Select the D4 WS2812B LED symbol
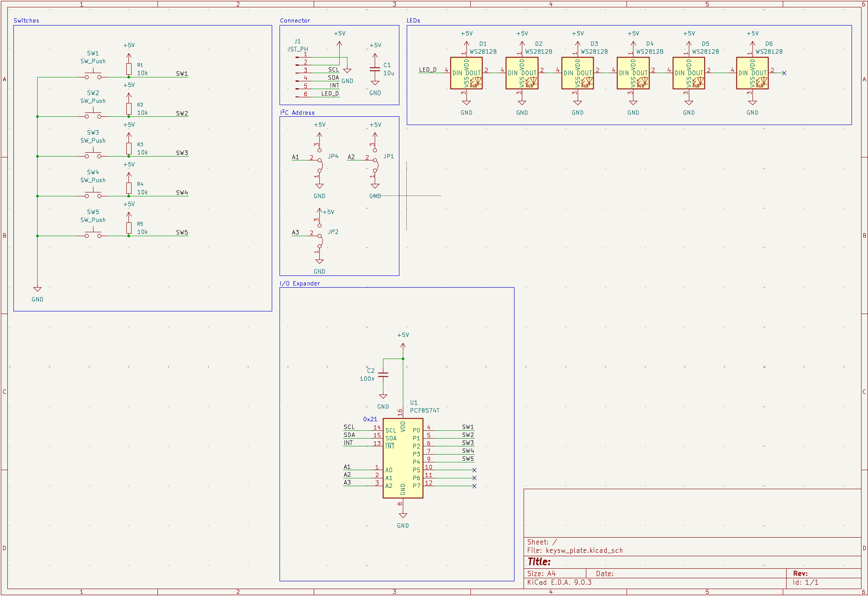The image size is (868, 596). [633, 73]
